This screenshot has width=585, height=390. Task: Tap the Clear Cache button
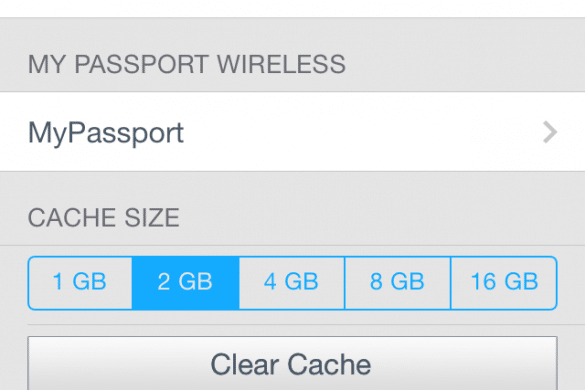292,363
